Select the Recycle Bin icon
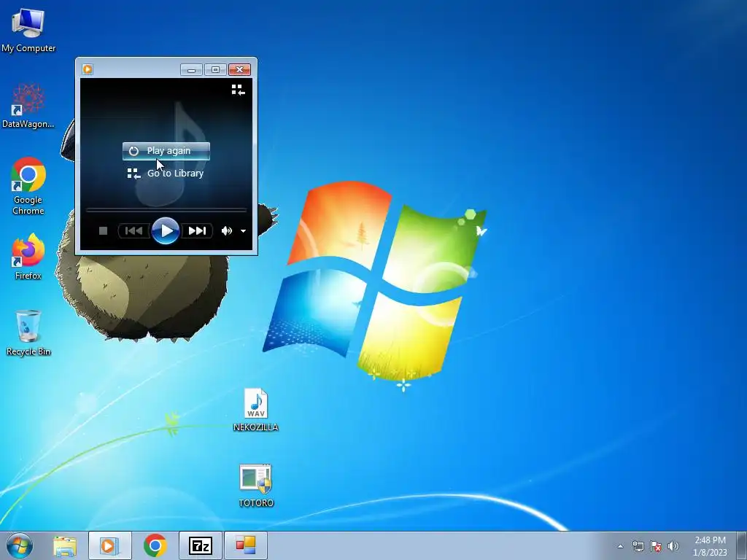The image size is (747, 560). click(28, 332)
